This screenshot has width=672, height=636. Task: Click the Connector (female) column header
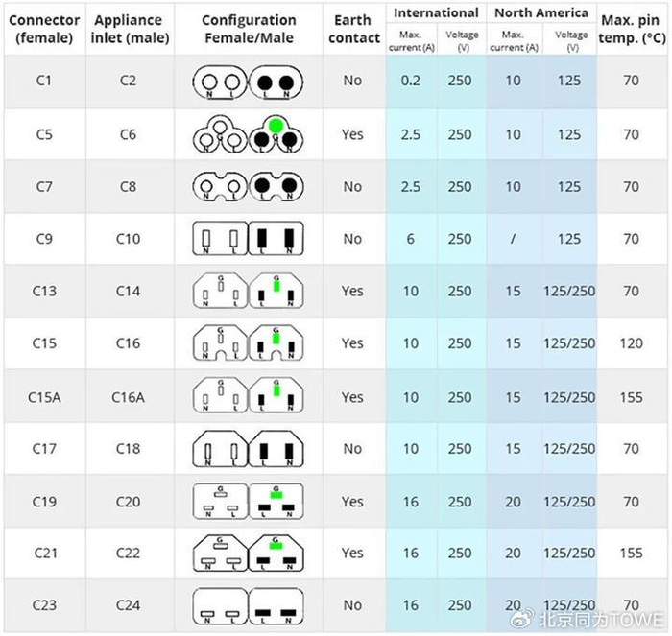(44, 29)
